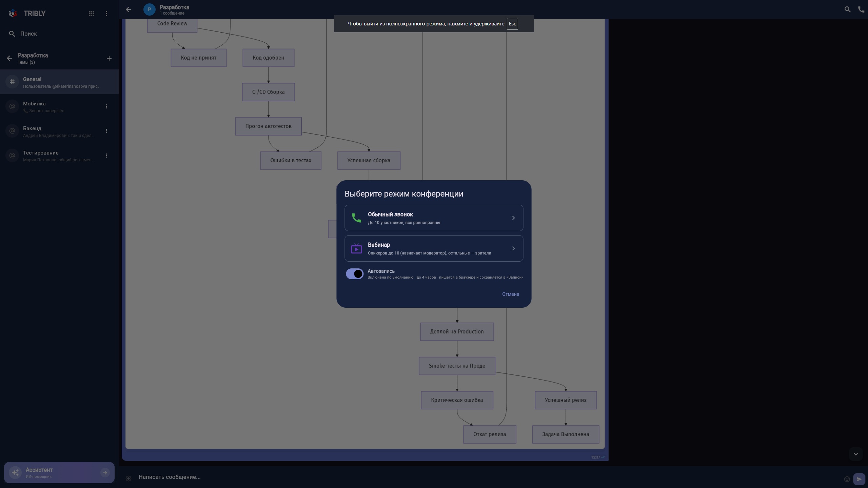Open the apps grid icon
This screenshot has width=868, height=488.
pyautogui.click(x=92, y=14)
